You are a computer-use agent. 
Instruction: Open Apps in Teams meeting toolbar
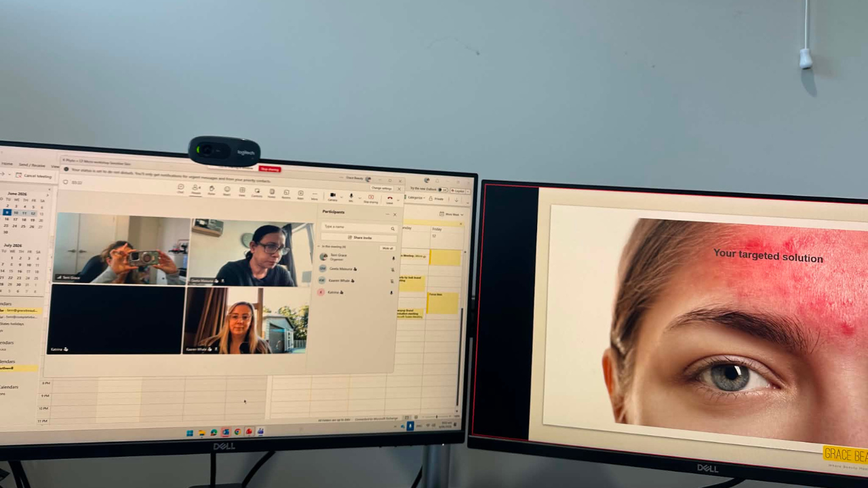point(300,195)
